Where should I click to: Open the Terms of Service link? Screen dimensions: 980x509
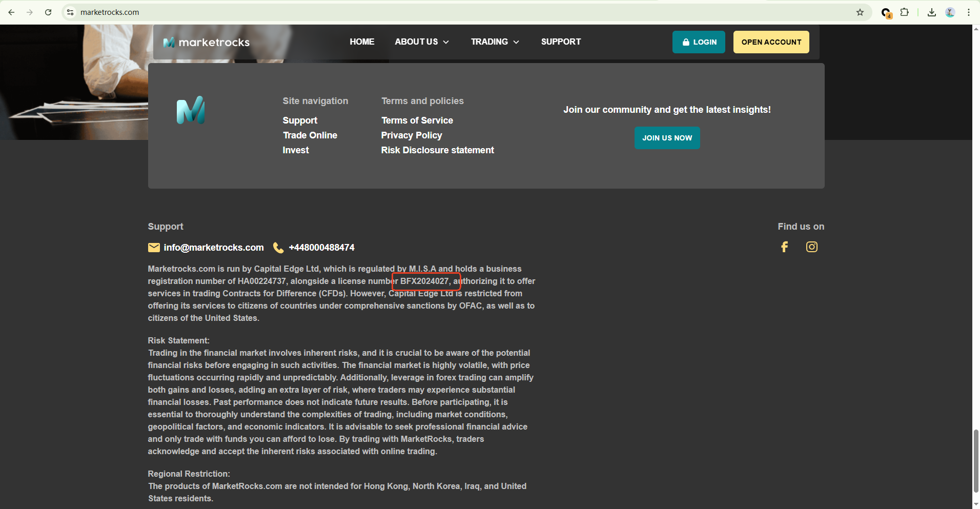(x=417, y=120)
